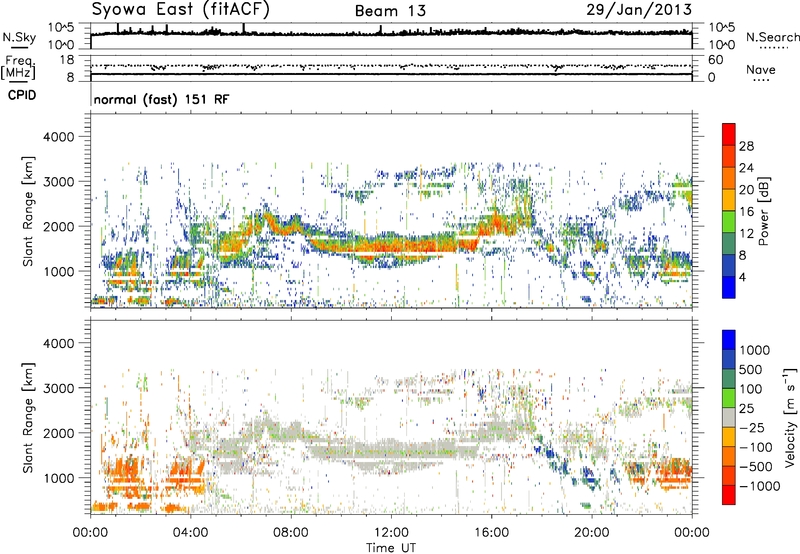Select the 'N.Sky' legend label

19,37
